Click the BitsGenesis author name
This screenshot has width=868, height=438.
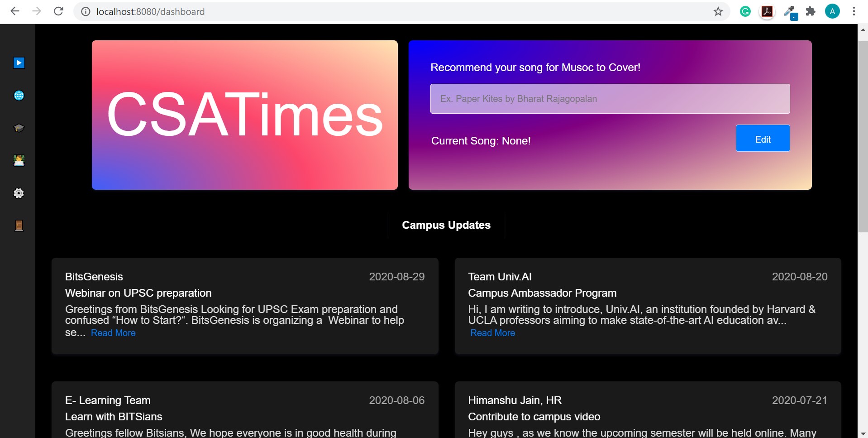click(94, 277)
